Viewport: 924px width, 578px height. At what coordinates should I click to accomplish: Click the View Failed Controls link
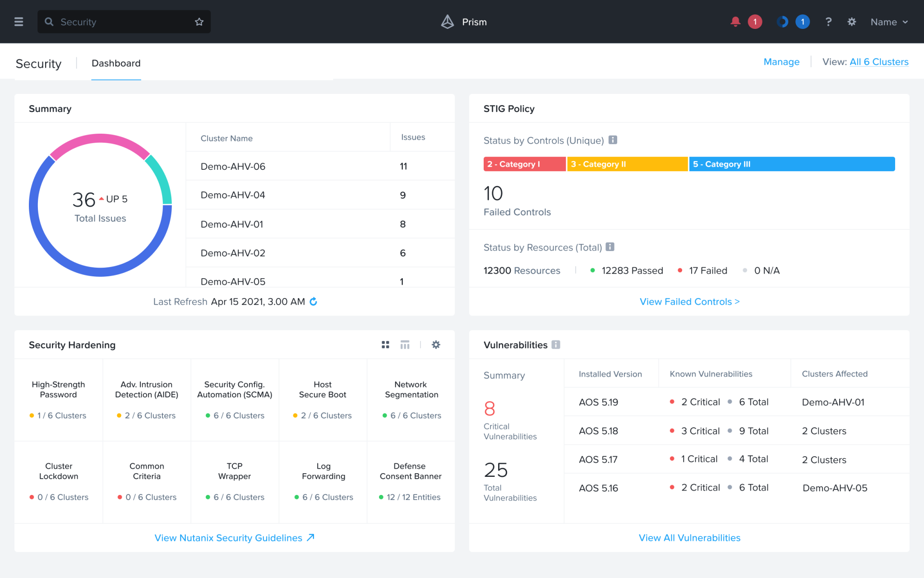(689, 301)
